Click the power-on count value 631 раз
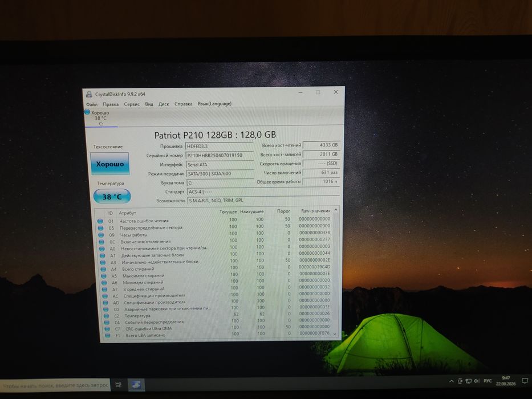Viewport: 532px width, 399px height. click(x=321, y=172)
